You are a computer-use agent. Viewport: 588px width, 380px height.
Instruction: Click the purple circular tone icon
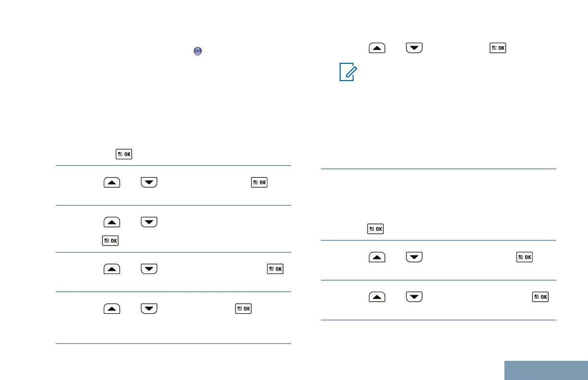[x=197, y=51]
